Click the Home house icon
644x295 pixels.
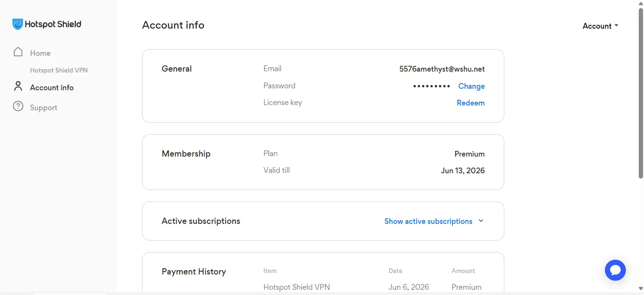(x=18, y=52)
